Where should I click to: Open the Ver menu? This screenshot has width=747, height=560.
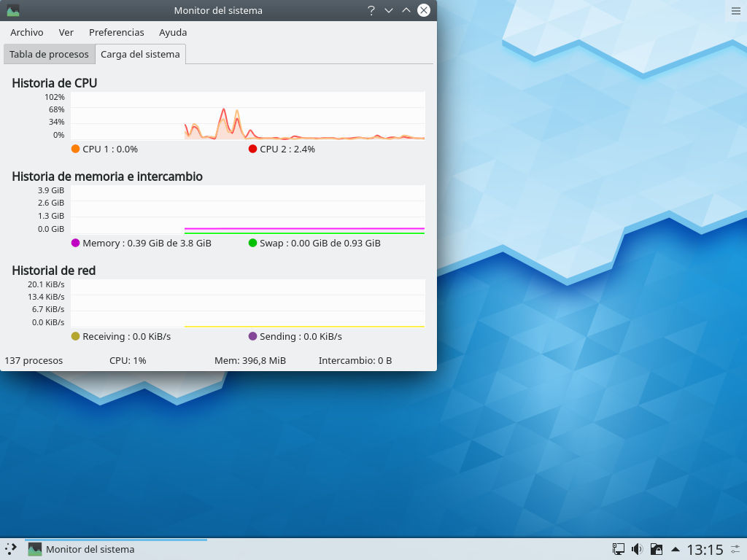coord(66,32)
